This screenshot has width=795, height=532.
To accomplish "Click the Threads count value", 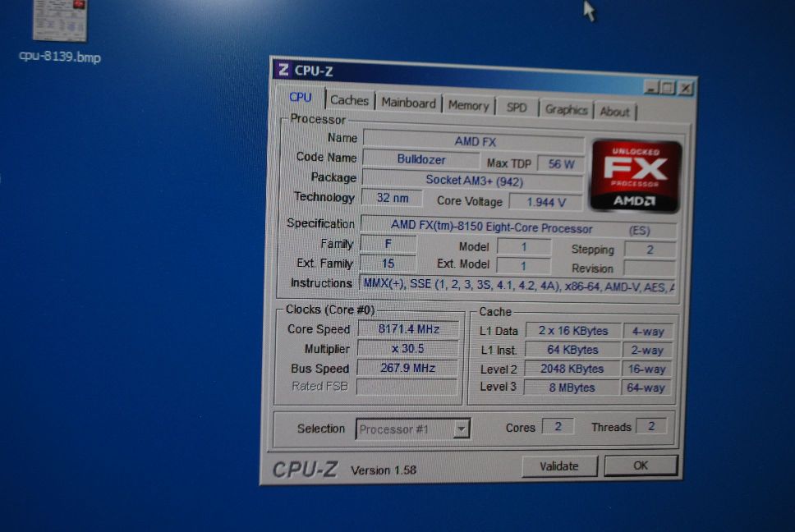I will click(x=651, y=426).
